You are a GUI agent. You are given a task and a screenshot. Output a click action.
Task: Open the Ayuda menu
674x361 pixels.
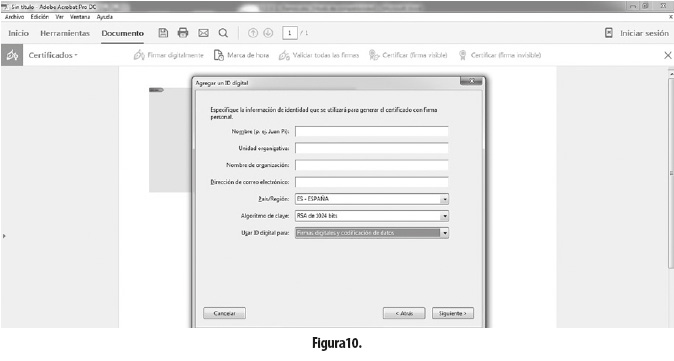[104, 17]
